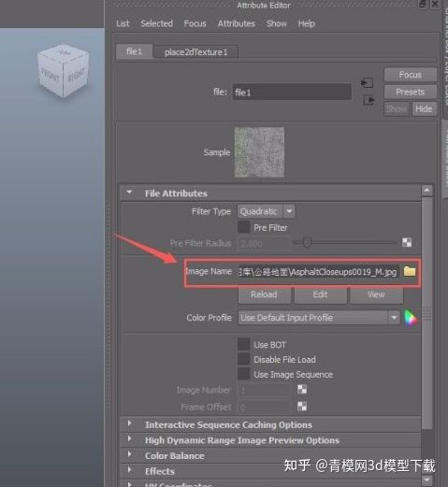Open the Color Profile dropdown list
The image size is (448, 487).
[319, 318]
